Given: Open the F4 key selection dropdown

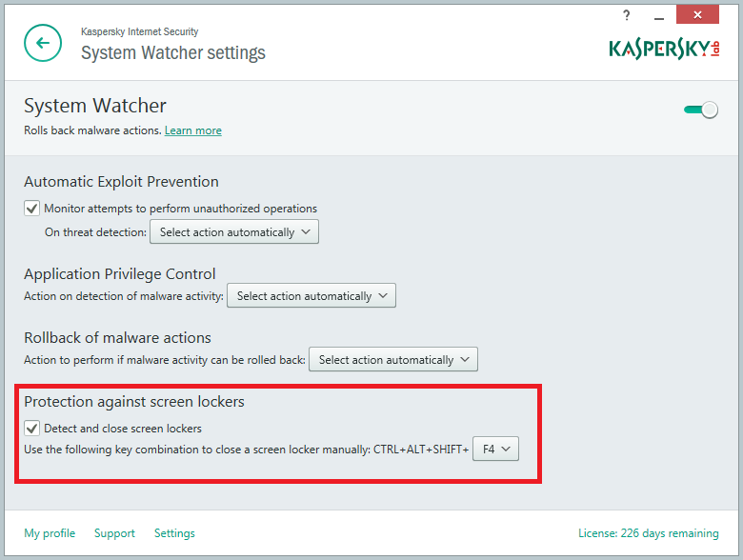Looking at the screenshot, I should [x=495, y=449].
